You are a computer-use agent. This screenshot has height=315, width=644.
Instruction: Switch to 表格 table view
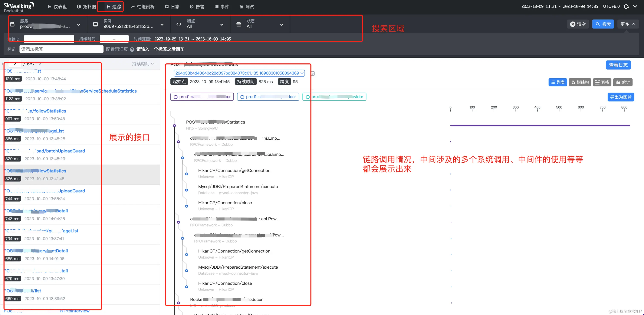[602, 82]
